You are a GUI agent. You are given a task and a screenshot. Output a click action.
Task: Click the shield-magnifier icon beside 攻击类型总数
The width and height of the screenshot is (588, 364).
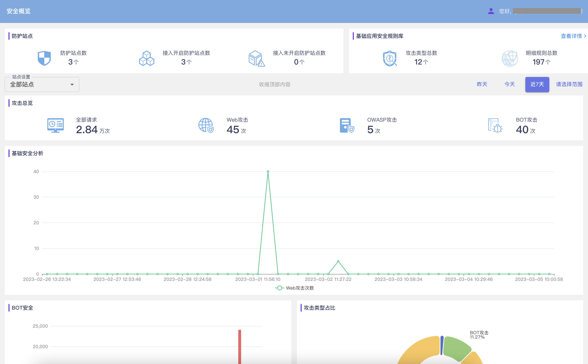(x=390, y=58)
